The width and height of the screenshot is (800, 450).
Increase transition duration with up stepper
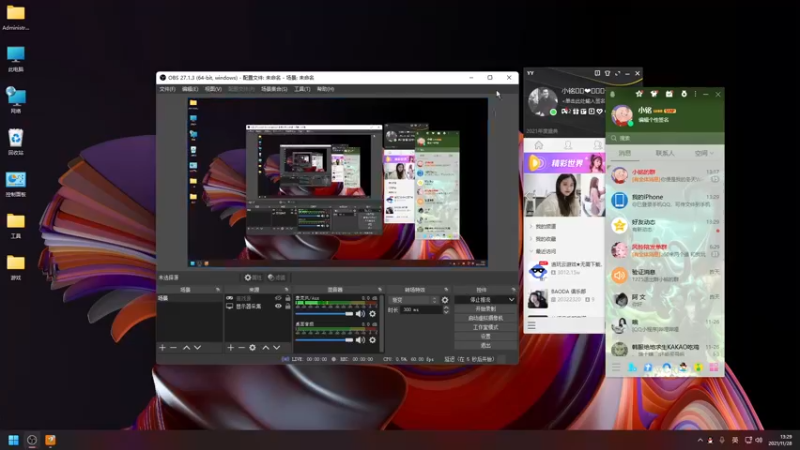pyautogui.click(x=446, y=308)
